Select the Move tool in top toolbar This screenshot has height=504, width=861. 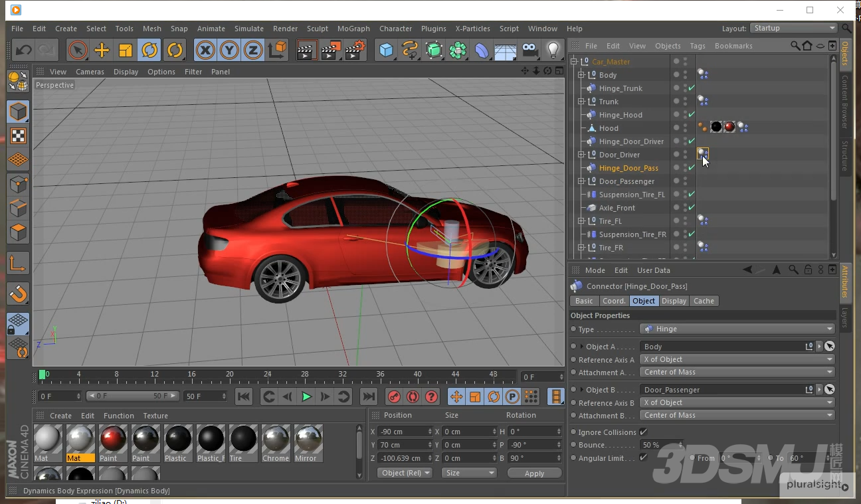[102, 50]
